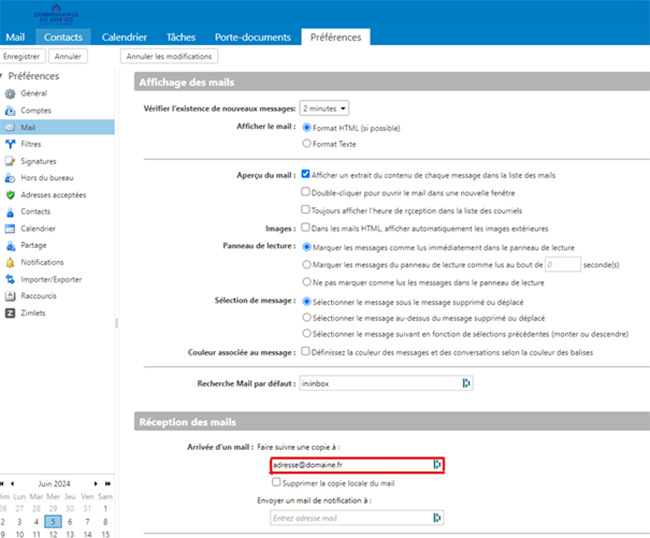The width and height of the screenshot is (650, 538).
Task: Open the Général preferences icon
Action: (x=10, y=93)
